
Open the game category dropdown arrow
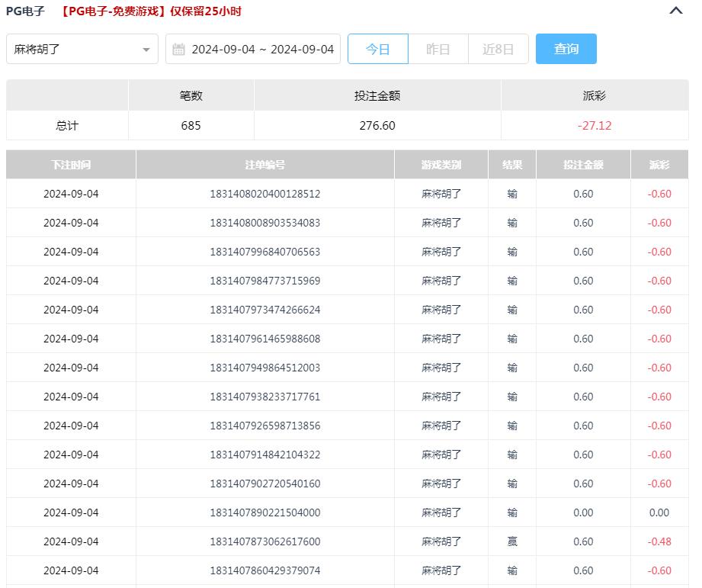coord(147,48)
